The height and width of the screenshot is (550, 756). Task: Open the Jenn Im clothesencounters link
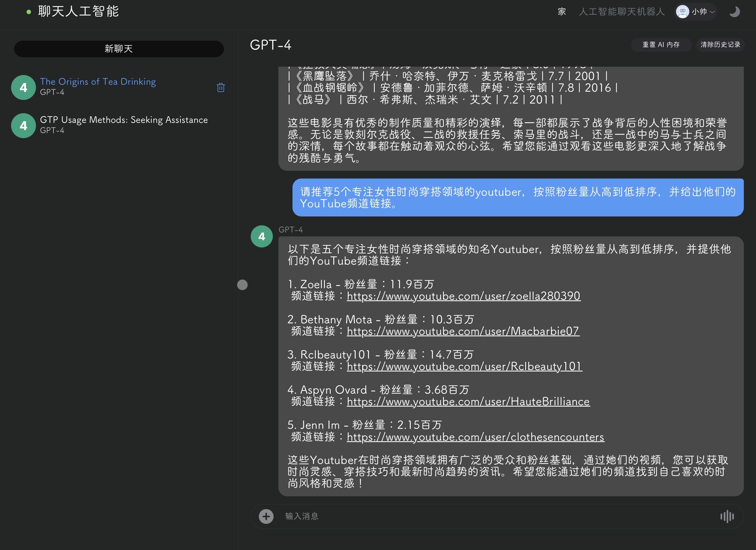click(x=475, y=437)
